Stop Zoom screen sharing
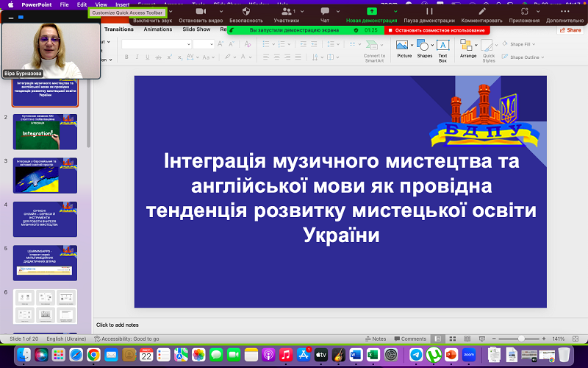 (x=437, y=30)
